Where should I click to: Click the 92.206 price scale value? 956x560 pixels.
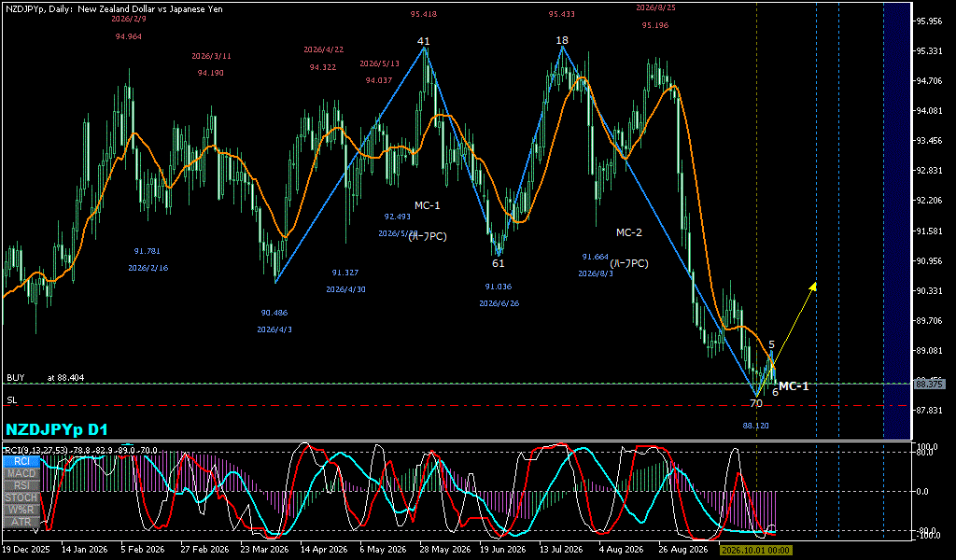tap(929, 201)
